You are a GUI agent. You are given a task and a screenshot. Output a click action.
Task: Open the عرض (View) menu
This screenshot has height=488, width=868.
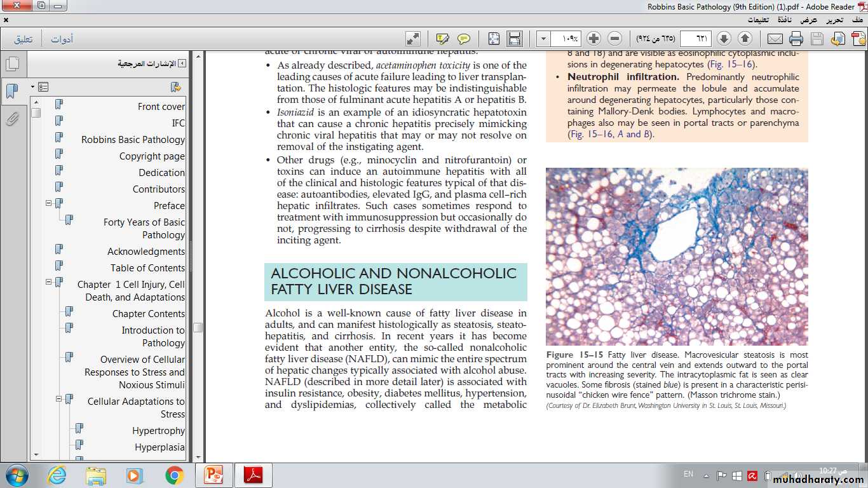(x=808, y=20)
